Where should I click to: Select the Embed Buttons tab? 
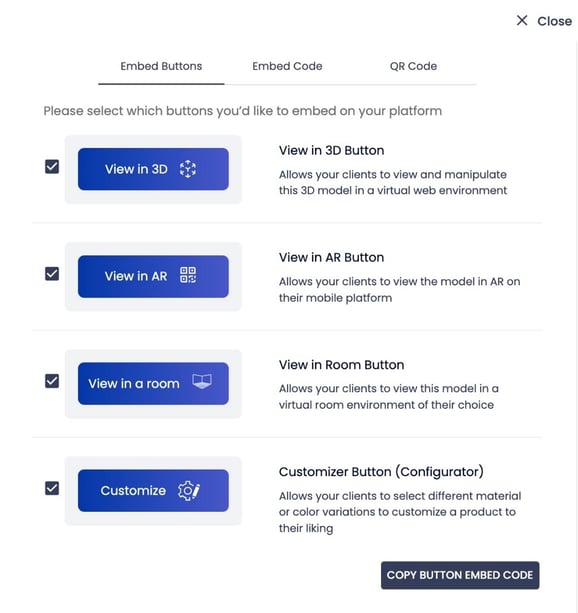tap(161, 66)
